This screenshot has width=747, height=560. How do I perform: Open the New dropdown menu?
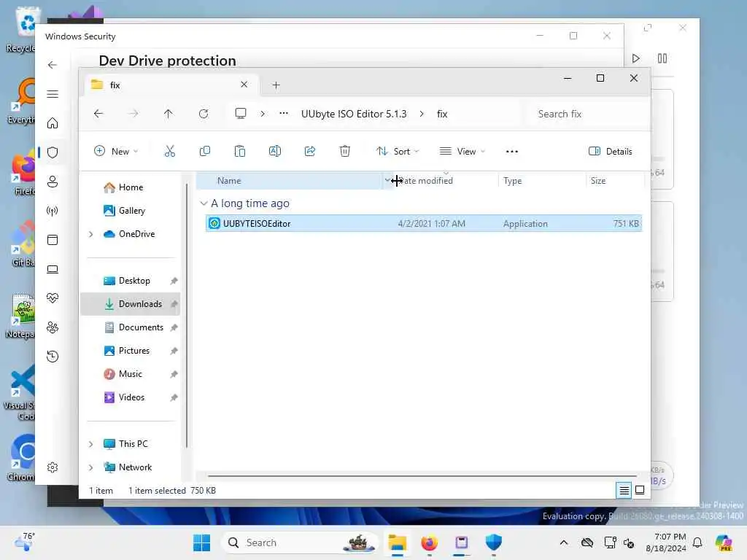[x=116, y=152]
